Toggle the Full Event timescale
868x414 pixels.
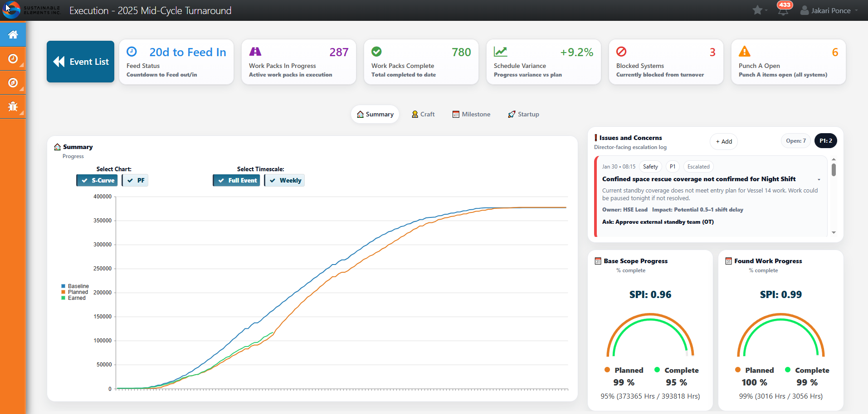(237, 180)
